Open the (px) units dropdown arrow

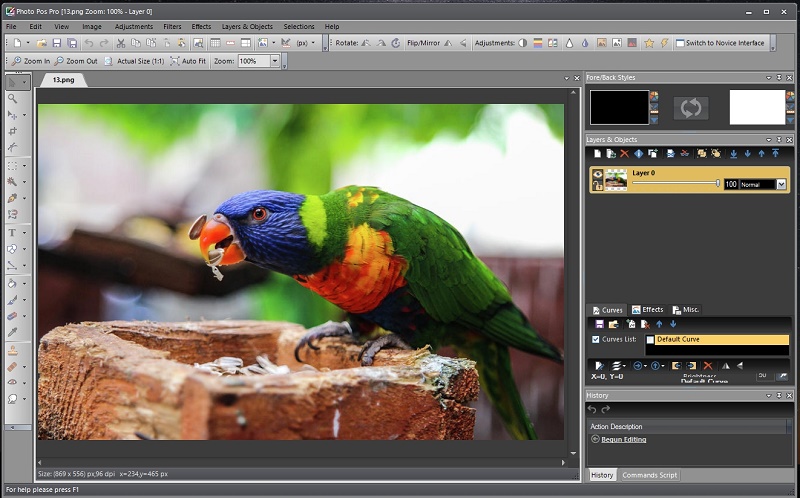point(313,43)
